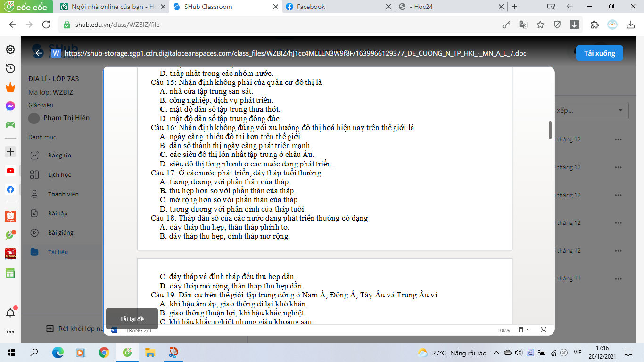
Task: Open Microsoft Edge from taskbar
Action: (58, 352)
